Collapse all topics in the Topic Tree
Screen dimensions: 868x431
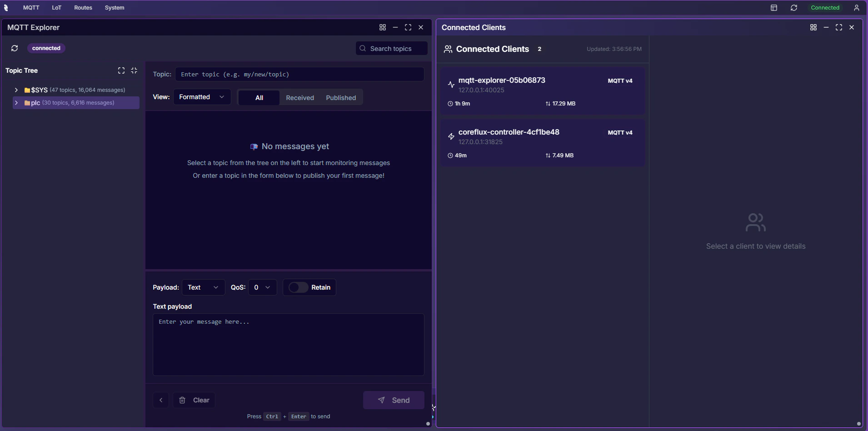coord(134,70)
